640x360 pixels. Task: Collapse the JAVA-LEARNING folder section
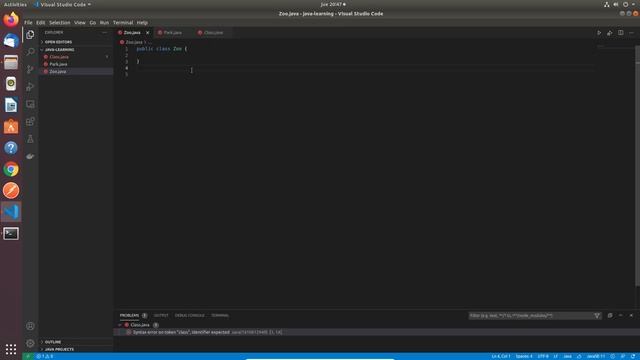pos(60,50)
